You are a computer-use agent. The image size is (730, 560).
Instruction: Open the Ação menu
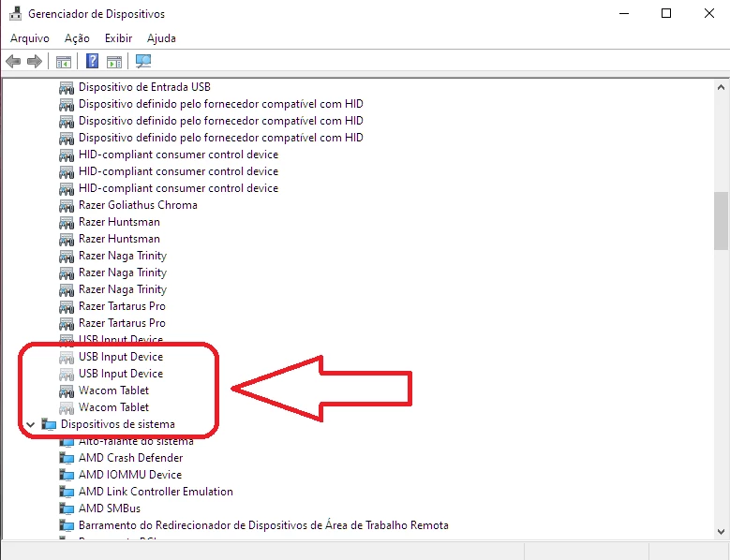pyautogui.click(x=77, y=38)
